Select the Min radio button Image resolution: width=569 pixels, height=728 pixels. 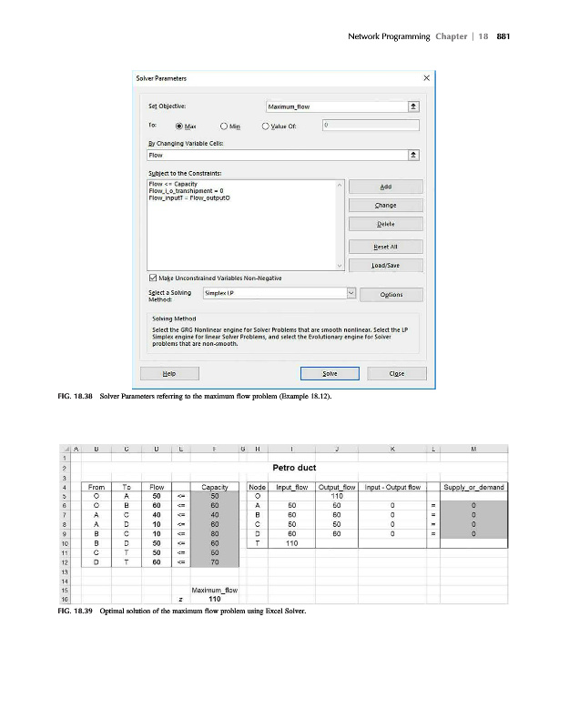[222, 126]
